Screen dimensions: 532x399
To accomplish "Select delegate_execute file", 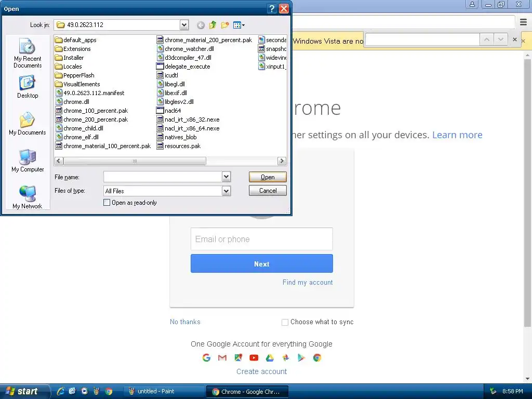I will pyautogui.click(x=183, y=66).
